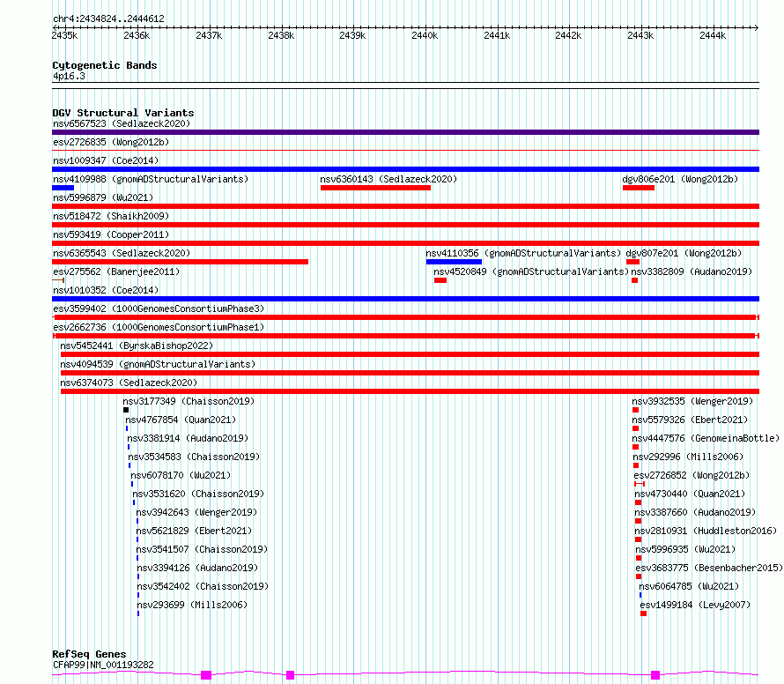Open the nsv3382809 (Audano2019) label
The height and width of the screenshot is (684, 784).
[x=692, y=271]
